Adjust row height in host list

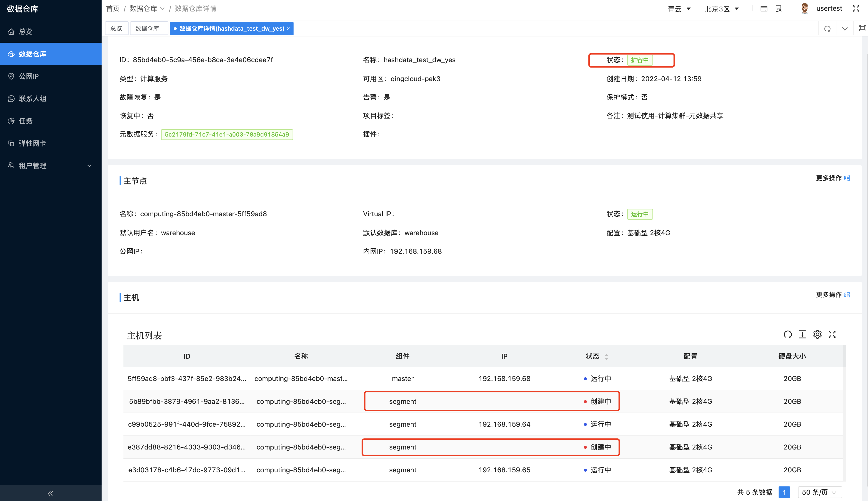pos(803,334)
